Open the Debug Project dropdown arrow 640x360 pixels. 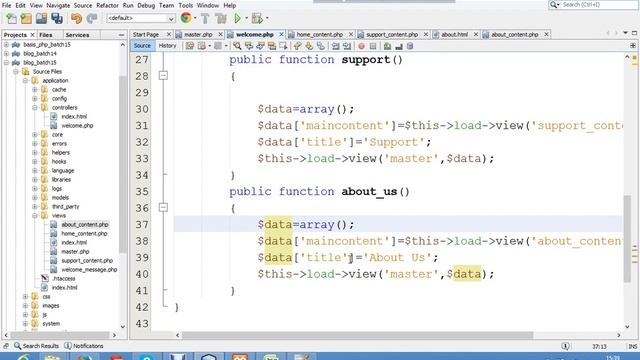267,18
